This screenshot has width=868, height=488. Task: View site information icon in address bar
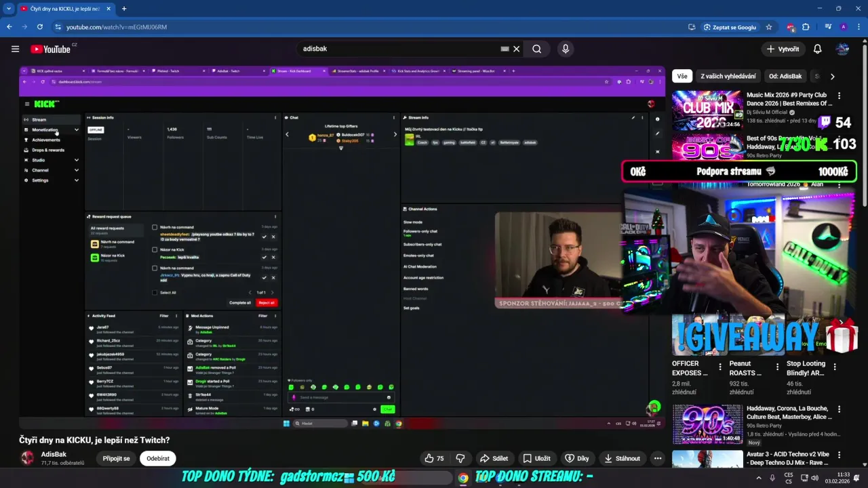pos(58,27)
